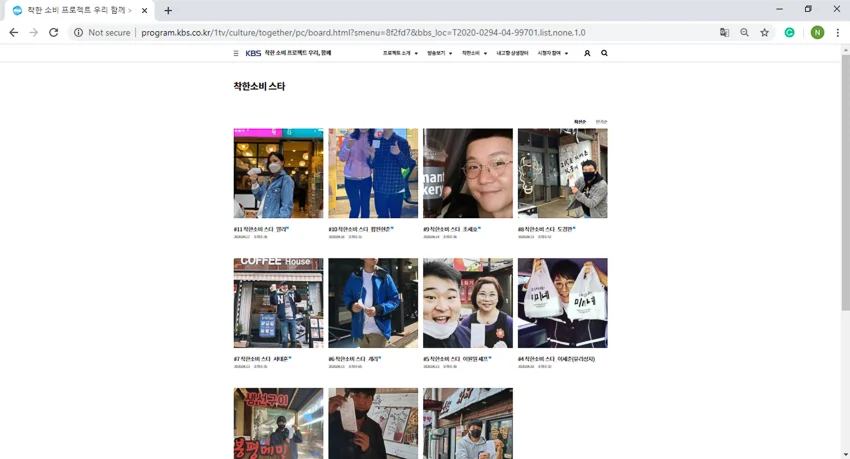850x459 pixels.
Task: Open the #6 post thumbnail of blue jacket person
Action: click(373, 303)
